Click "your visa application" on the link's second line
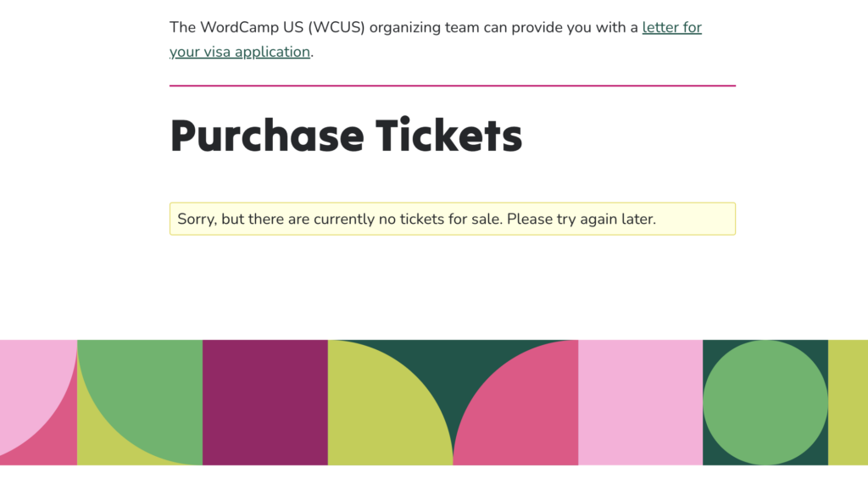This screenshot has height=495, width=868. tap(240, 52)
